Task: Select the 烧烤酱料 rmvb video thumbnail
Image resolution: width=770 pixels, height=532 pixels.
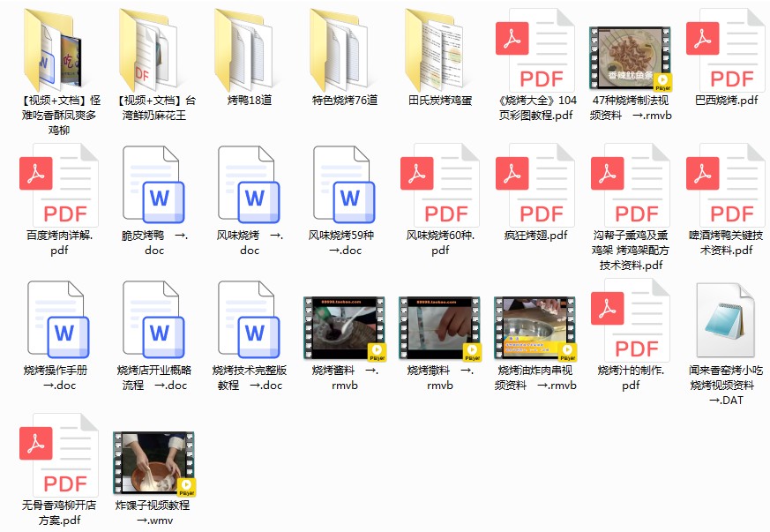Action: [345, 328]
